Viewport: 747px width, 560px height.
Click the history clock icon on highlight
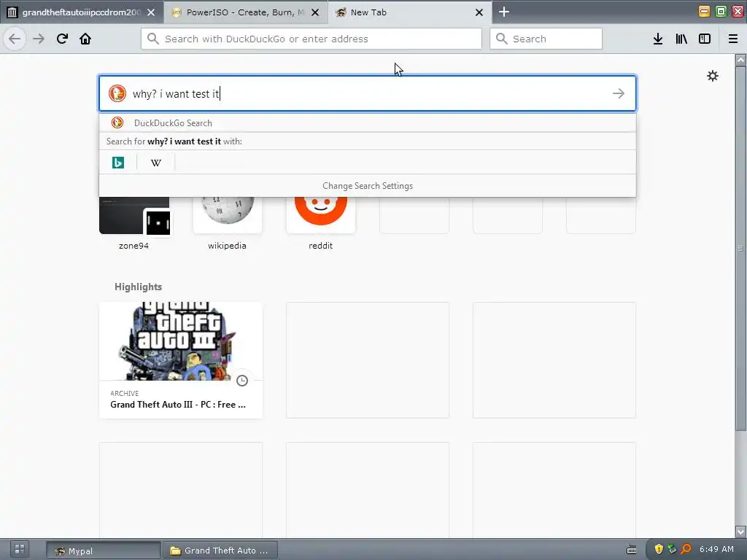[242, 381]
